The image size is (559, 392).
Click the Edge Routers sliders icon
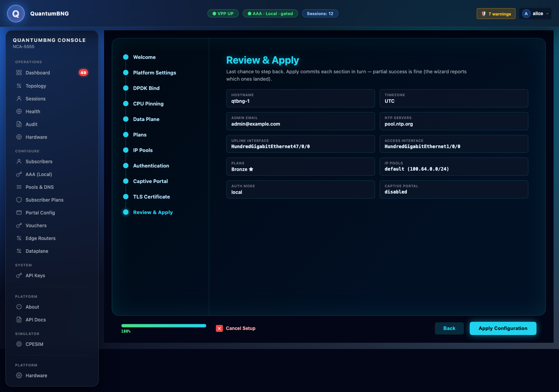point(19,238)
